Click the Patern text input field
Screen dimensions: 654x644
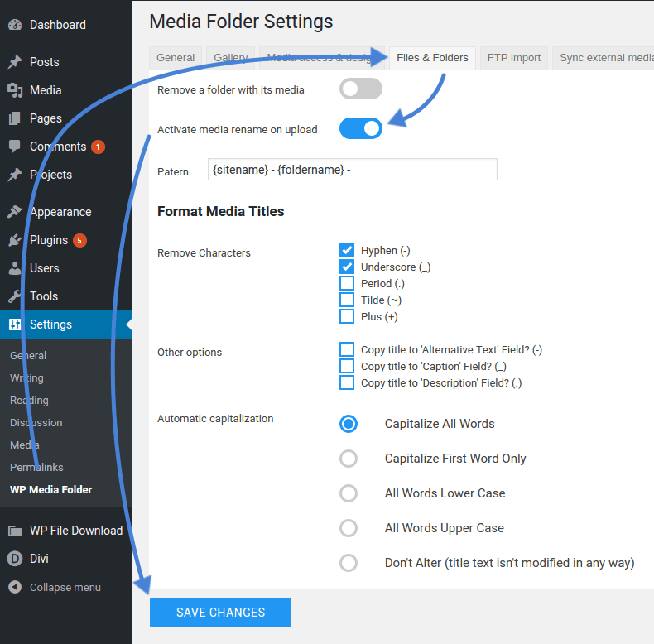click(x=352, y=170)
